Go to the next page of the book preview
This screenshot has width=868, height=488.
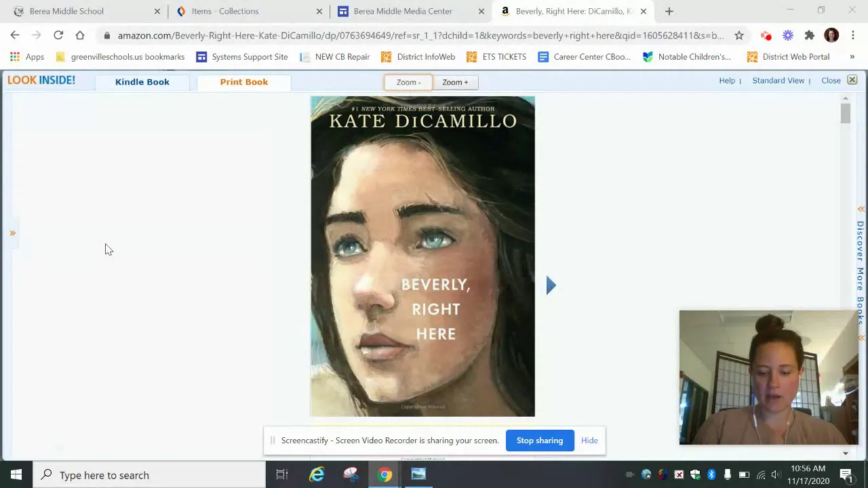click(x=551, y=285)
